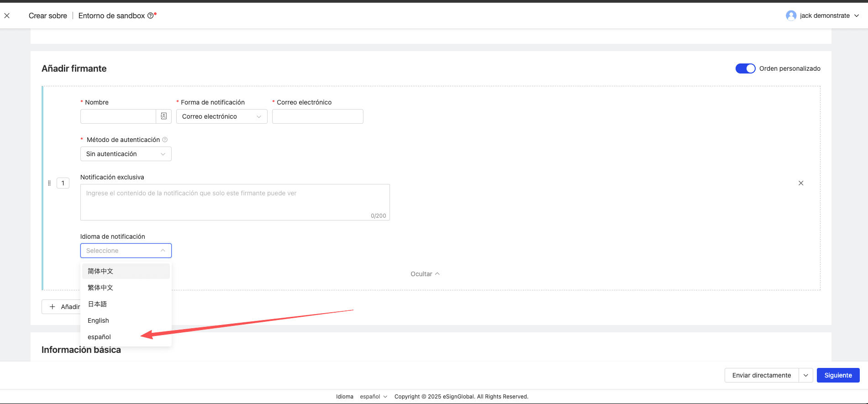Click the Correo electrónico input field
The image size is (868, 404).
coord(317,116)
